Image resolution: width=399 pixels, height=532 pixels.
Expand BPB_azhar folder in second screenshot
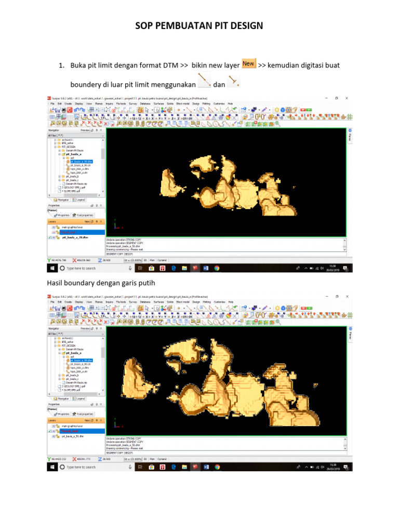[55, 342]
